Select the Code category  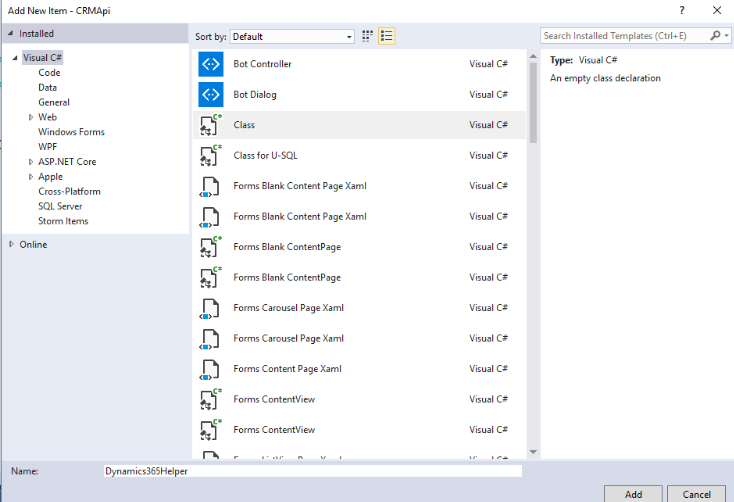pos(49,73)
